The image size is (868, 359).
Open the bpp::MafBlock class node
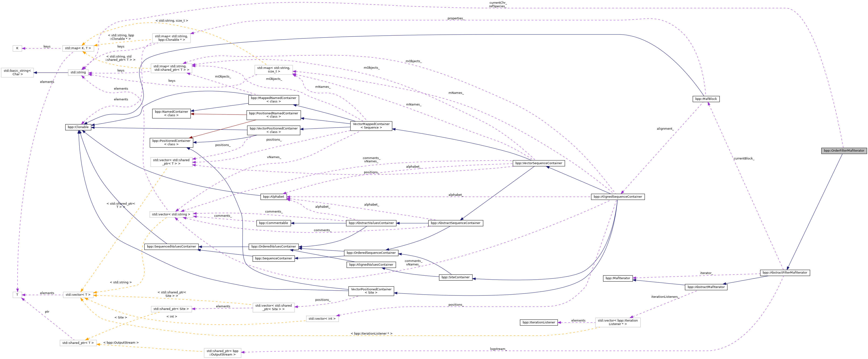pos(706,99)
